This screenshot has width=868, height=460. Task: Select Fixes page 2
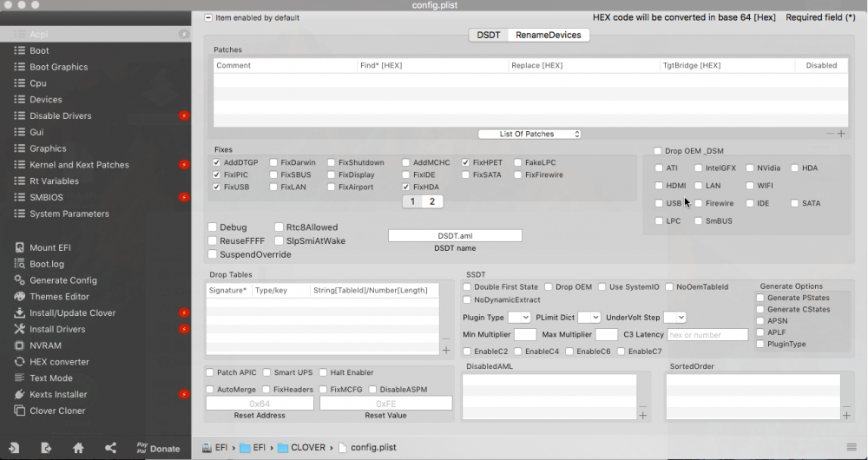tap(432, 201)
